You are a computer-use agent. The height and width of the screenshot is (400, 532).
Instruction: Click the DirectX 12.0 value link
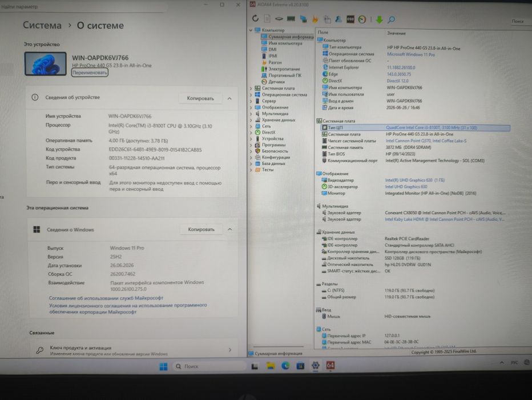[398, 81]
